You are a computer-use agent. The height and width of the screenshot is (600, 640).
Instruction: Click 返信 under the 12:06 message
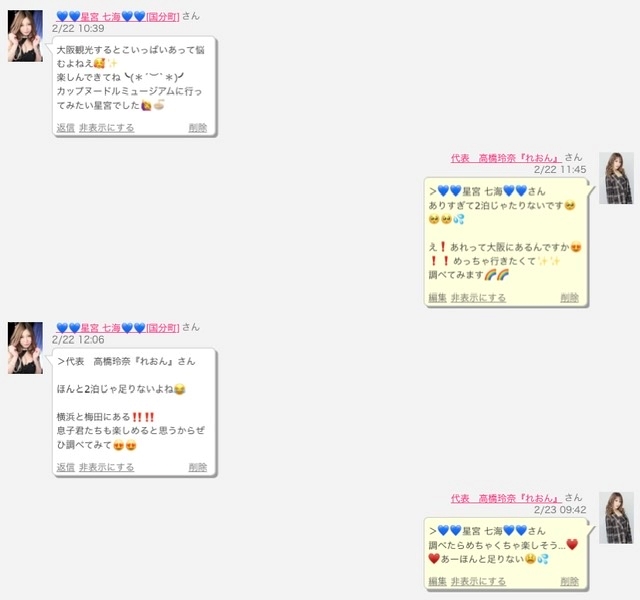tap(65, 467)
